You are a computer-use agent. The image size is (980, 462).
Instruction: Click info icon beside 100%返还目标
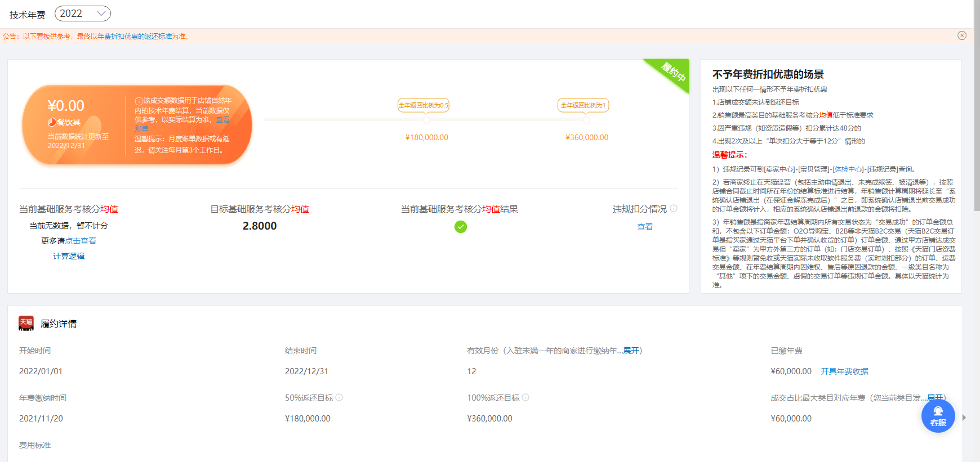(x=525, y=397)
